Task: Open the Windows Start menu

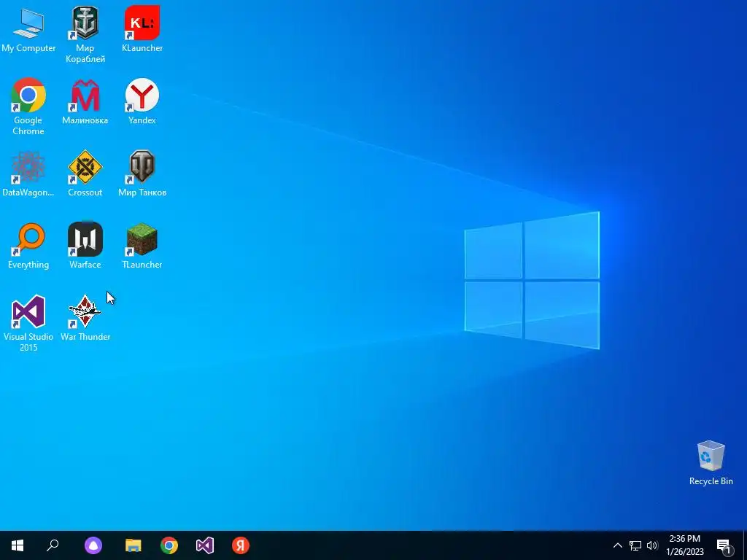Action: (18, 545)
